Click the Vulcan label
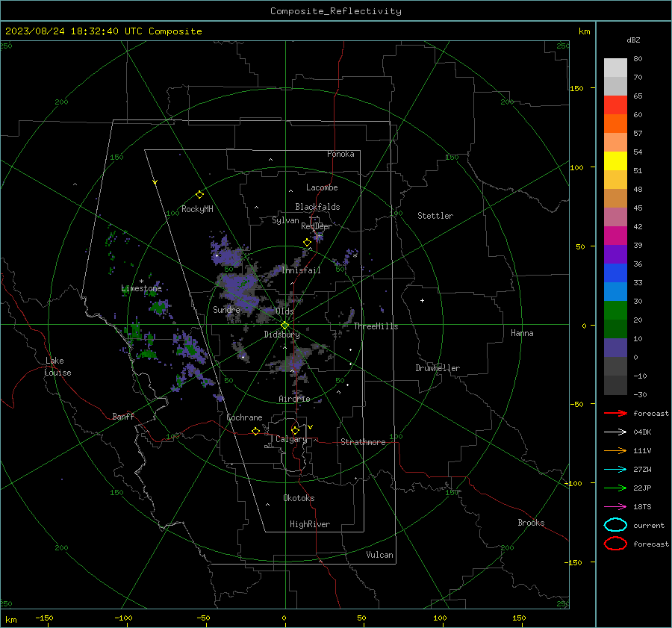This screenshot has height=628, width=672. (380, 555)
